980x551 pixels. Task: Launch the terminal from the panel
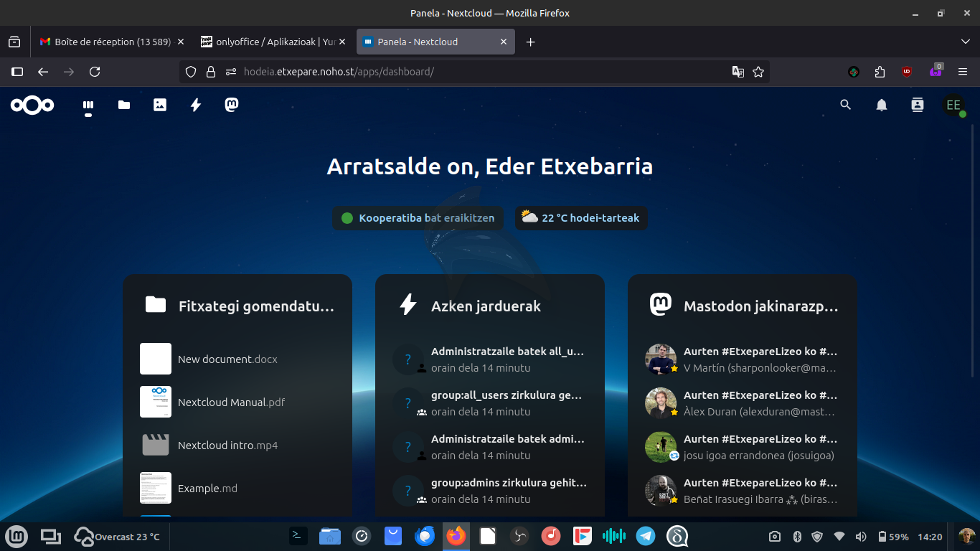298,535
